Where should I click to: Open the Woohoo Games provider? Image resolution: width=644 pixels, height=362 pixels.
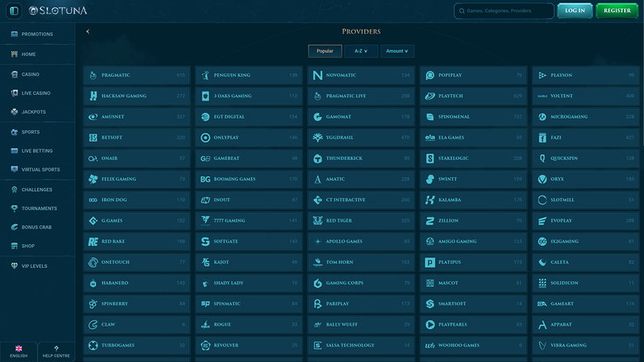pyautogui.click(x=474, y=346)
